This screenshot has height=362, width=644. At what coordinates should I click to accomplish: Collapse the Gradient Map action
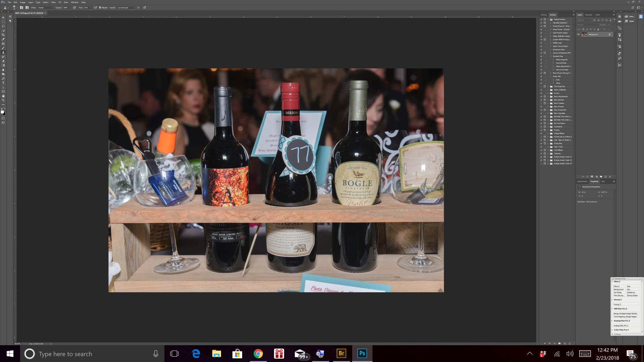coord(551,56)
